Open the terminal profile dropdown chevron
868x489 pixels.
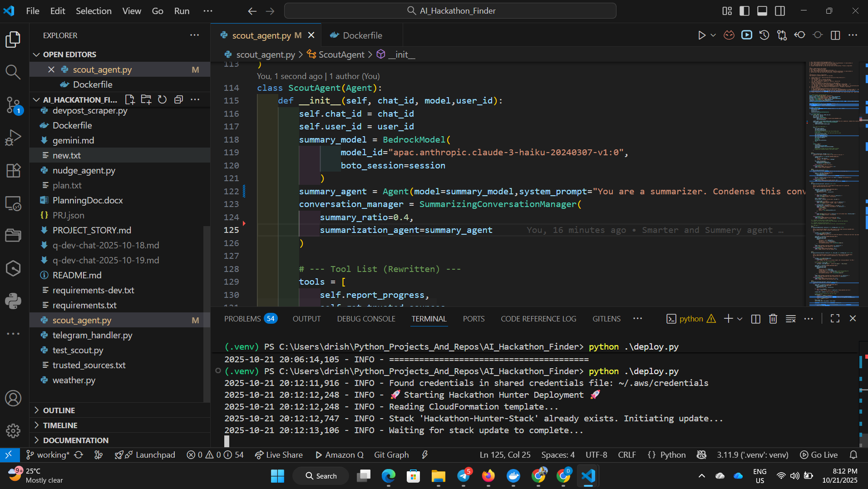tap(740, 319)
